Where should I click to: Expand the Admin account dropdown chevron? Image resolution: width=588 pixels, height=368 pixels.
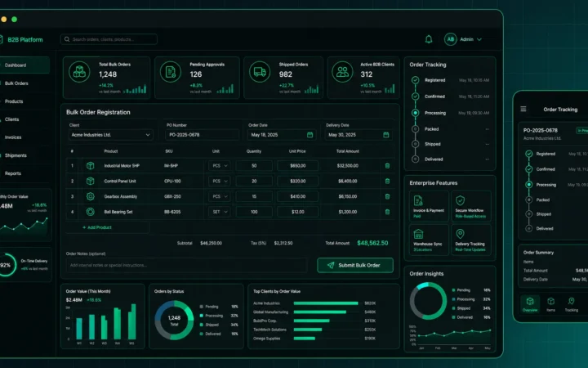(x=479, y=39)
